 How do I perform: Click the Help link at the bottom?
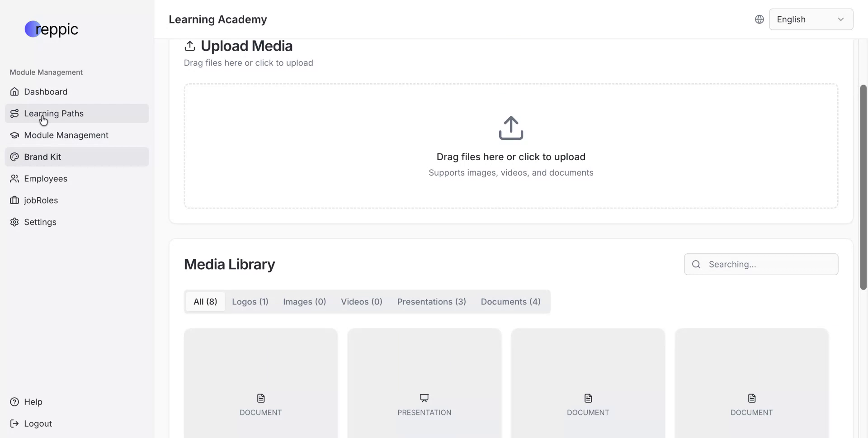pyautogui.click(x=33, y=402)
